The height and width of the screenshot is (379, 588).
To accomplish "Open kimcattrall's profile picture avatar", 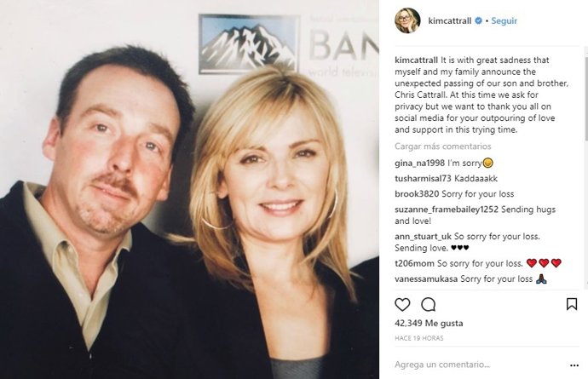I will click(407, 20).
